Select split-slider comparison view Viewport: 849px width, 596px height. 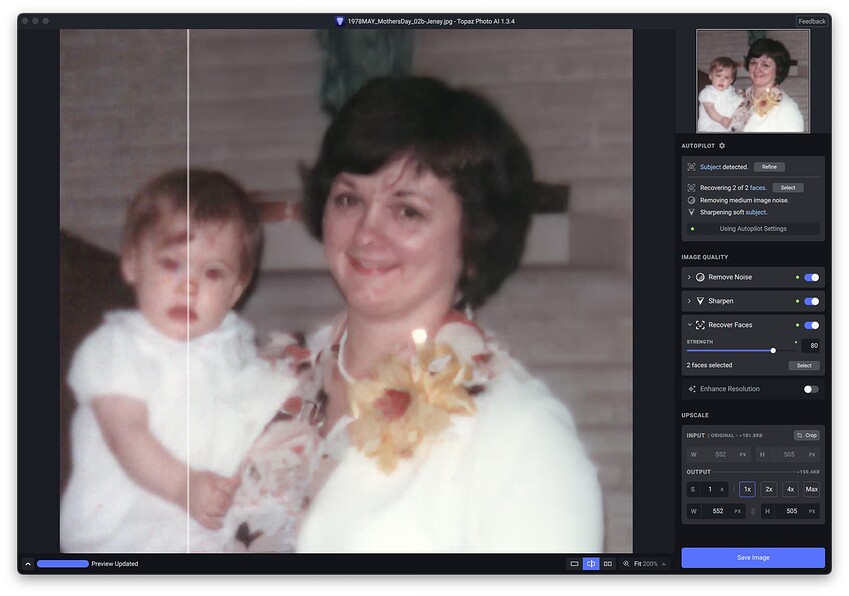point(591,564)
